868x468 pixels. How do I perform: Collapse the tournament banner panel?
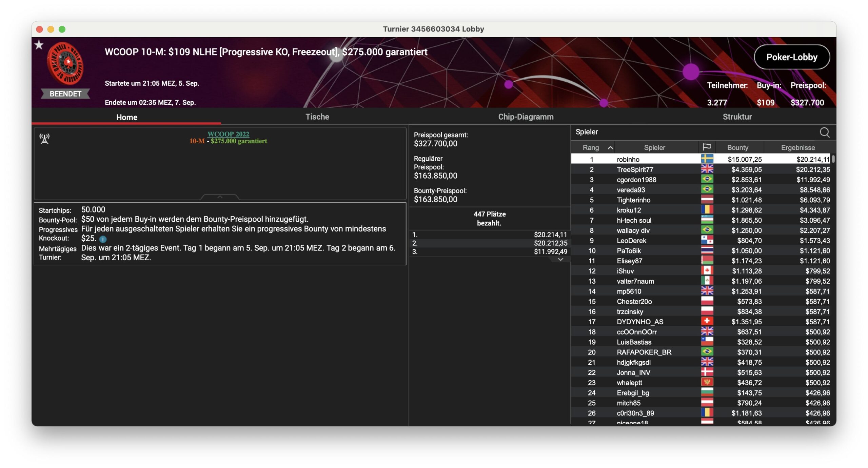click(220, 197)
